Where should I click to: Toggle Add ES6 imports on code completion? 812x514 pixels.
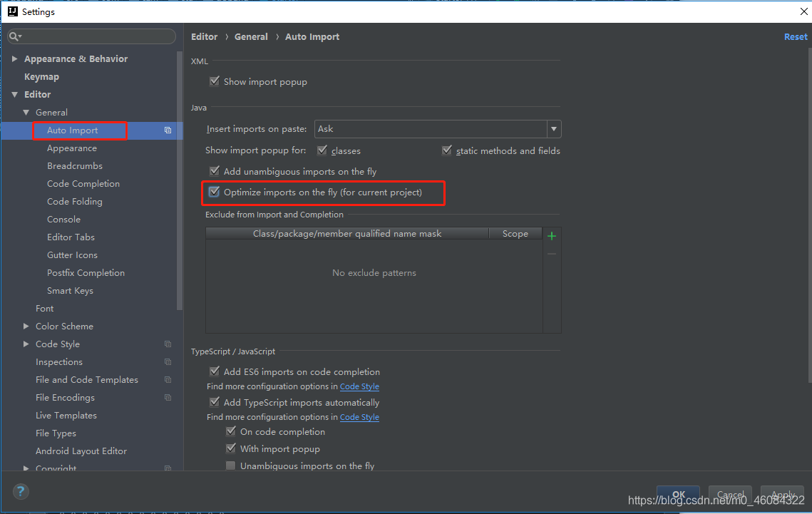(x=215, y=371)
